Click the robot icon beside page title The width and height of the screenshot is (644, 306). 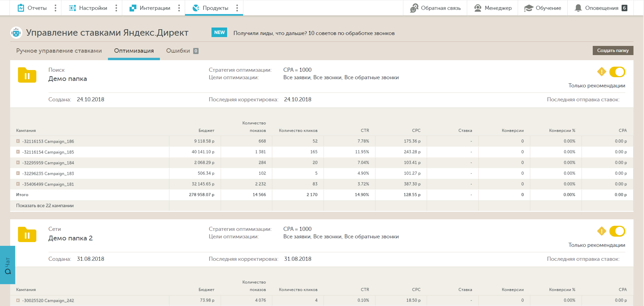point(16,33)
